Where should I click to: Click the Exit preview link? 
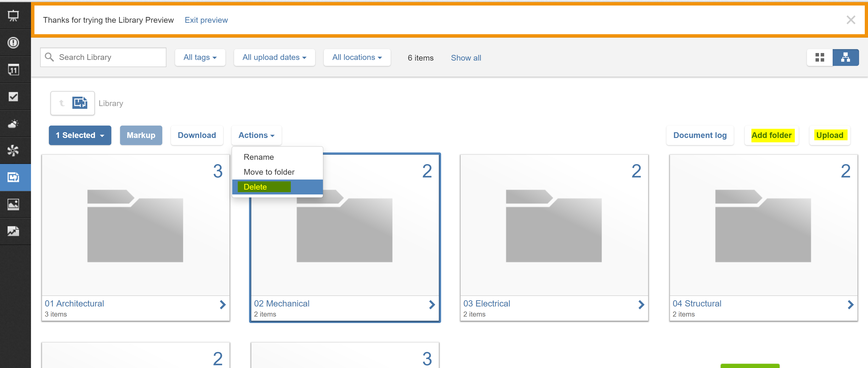coord(206,20)
